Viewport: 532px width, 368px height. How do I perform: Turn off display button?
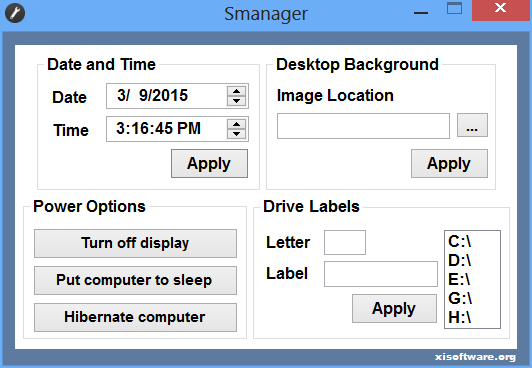point(135,243)
